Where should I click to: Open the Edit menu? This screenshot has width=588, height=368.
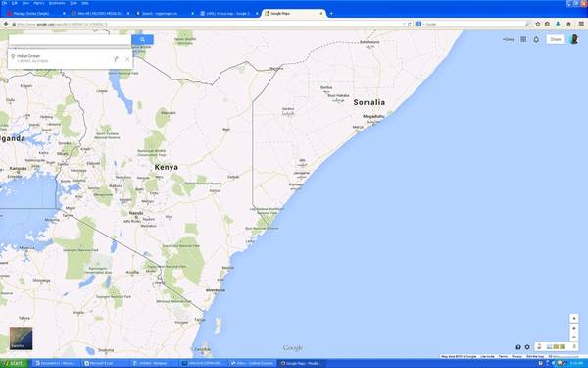click(15, 3)
